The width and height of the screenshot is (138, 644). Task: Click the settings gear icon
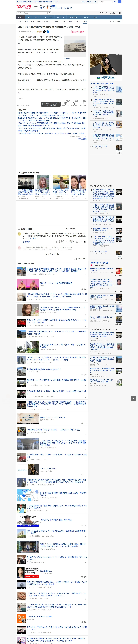click(x=120, y=13)
